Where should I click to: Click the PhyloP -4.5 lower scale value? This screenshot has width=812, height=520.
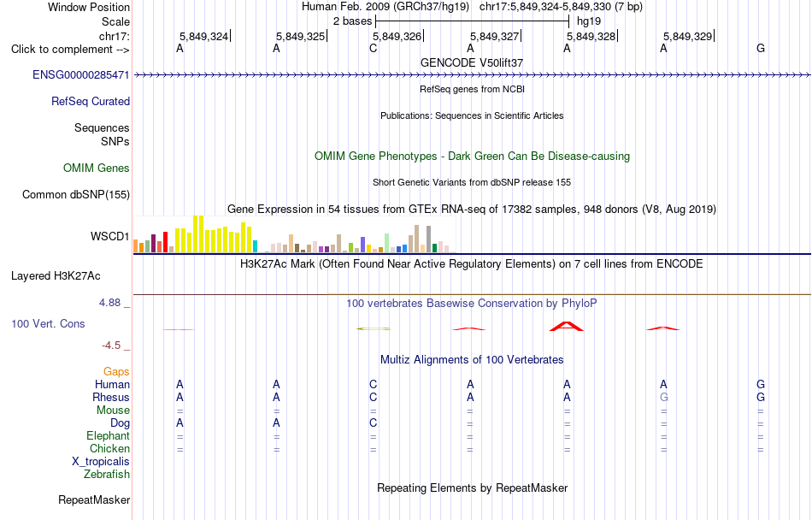click(111, 345)
